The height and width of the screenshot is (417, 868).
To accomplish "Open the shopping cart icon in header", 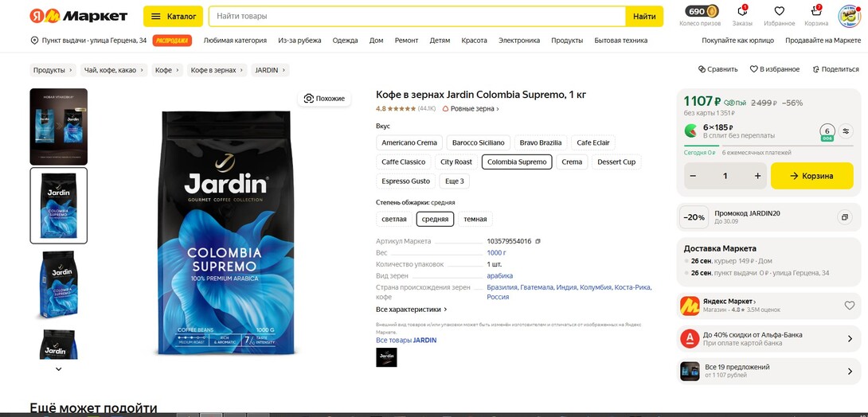I will 816,11.
